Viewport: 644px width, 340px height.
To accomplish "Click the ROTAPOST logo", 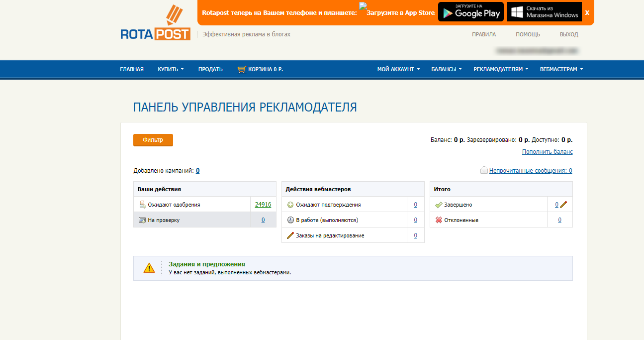I will (x=155, y=22).
